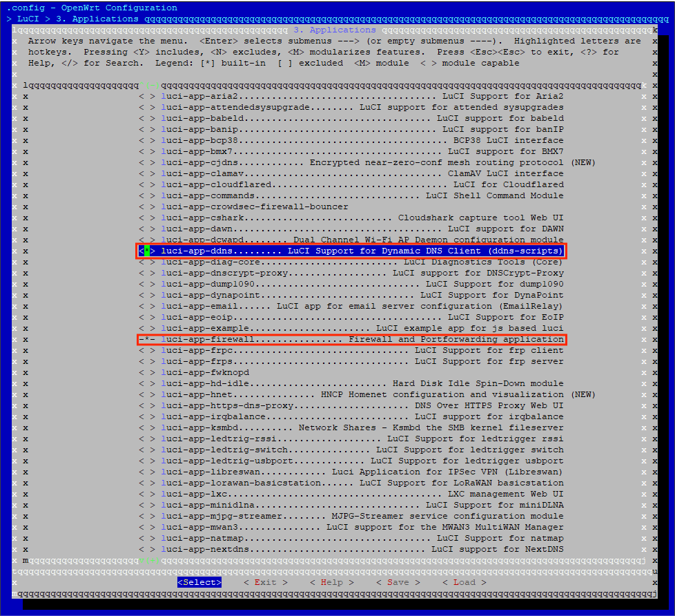Select the luci-app-firewall entry

362,339
